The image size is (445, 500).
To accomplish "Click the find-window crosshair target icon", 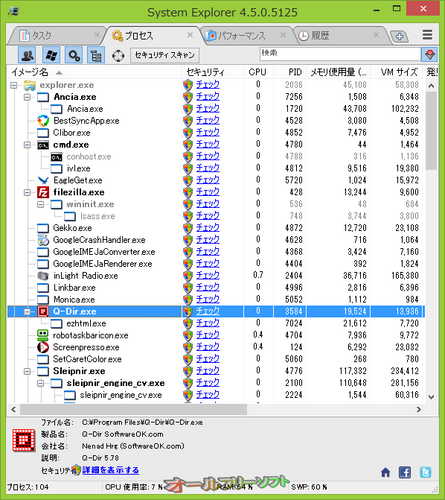I will tap(118, 55).
